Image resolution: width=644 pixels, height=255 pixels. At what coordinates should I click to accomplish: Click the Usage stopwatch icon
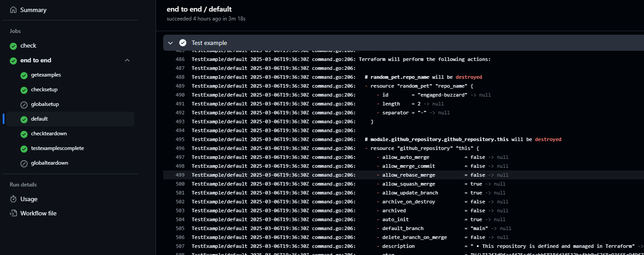pyautogui.click(x=13, y=199)
